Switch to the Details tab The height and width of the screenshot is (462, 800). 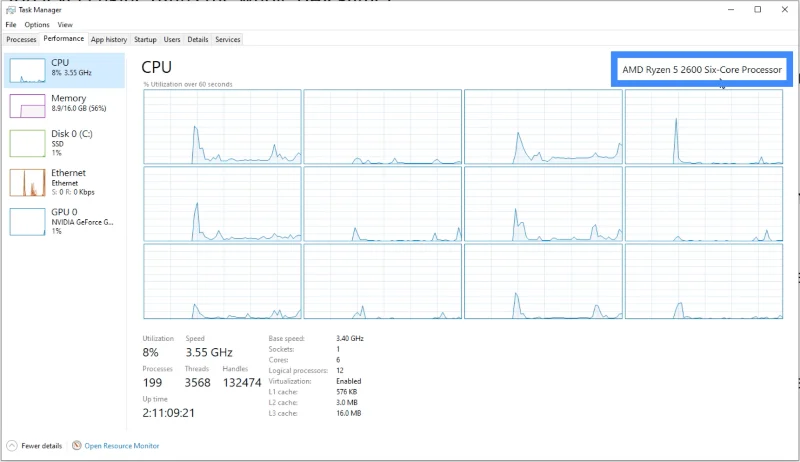pos(198,39)
